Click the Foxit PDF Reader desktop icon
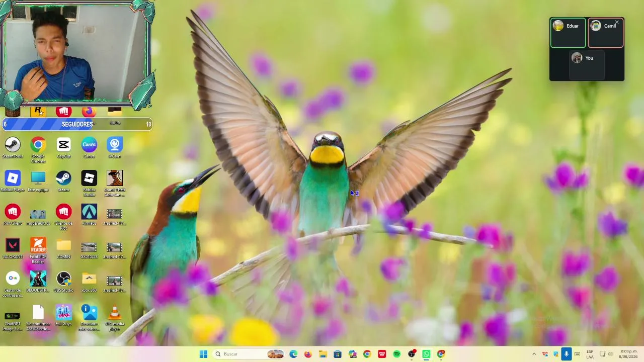 pos(38,251)
